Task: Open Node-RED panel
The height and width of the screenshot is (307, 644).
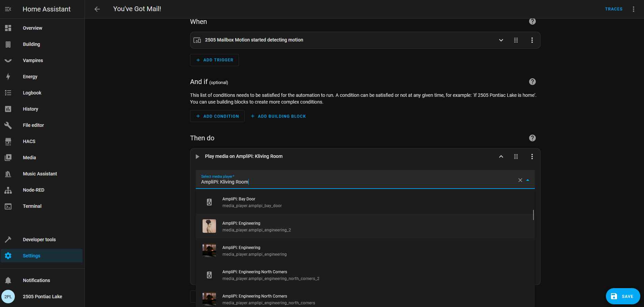Action: [x=42, y=190]
